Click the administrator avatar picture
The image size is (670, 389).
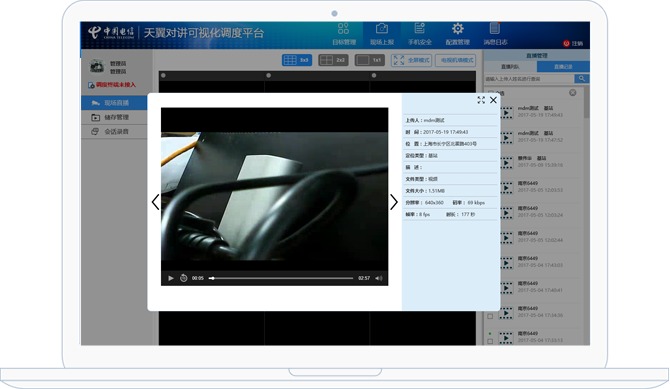97,66
